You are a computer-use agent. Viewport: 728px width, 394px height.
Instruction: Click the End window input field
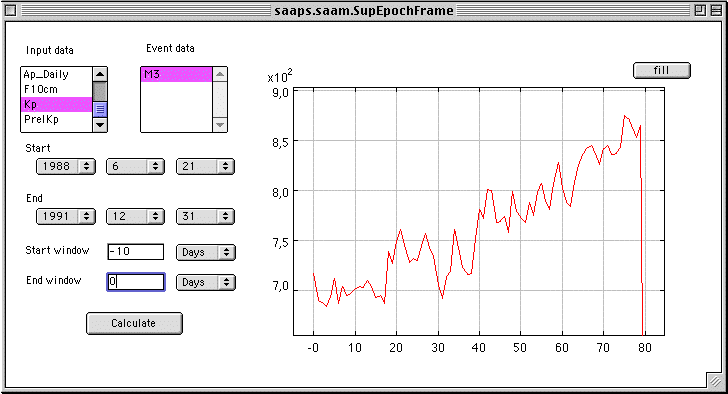pyautogui.click(x=136, y=282)
